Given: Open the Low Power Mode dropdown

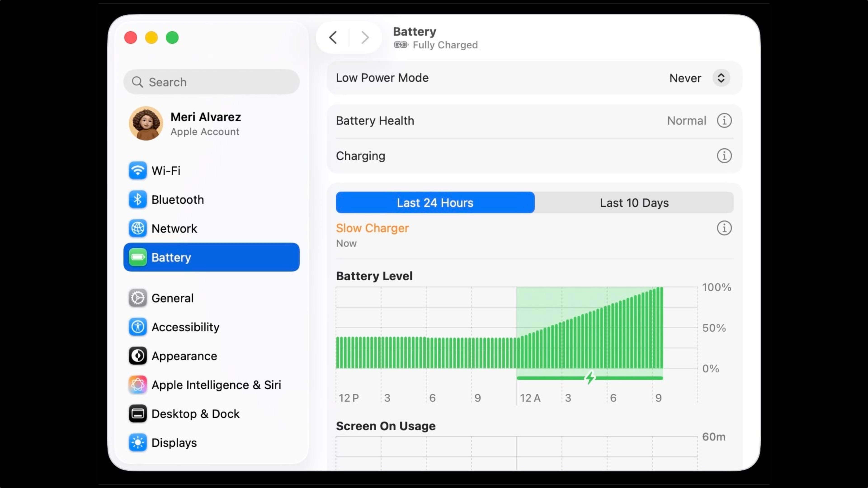Looking at the screenshot, I should coord(721,78).
